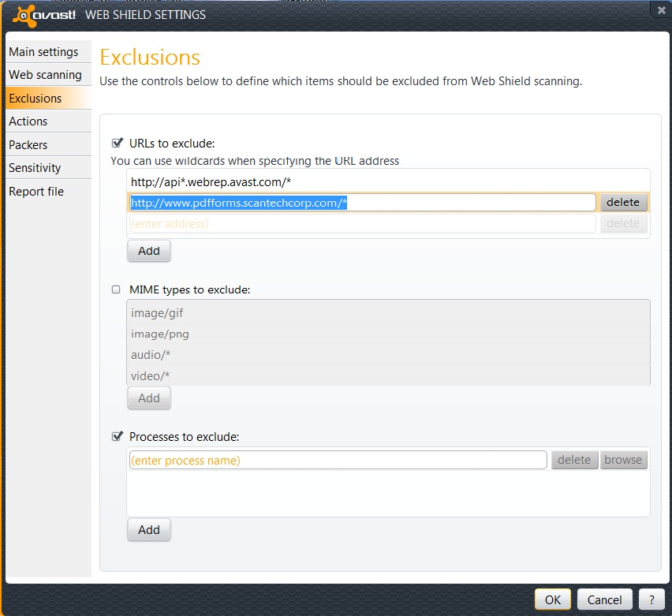672x616 pixels.
Task: Click the empty enter address URL field
Action: click(x=361, y=224)
